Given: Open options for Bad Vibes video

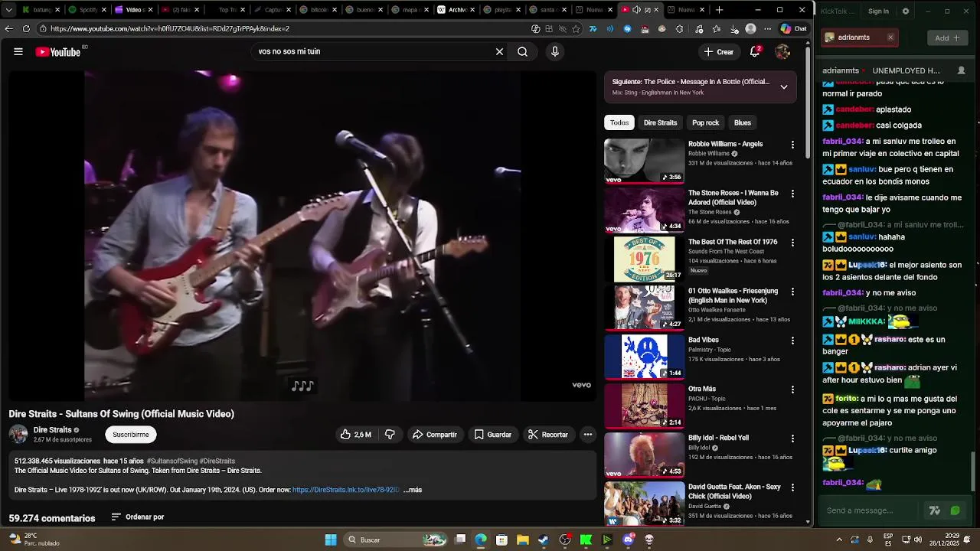Looking at the screenshot, I should tap(792, 341).
